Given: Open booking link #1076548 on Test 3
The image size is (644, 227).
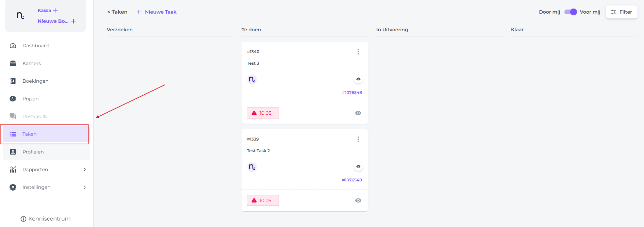Looking at the screenshot, I should point(352,93).
